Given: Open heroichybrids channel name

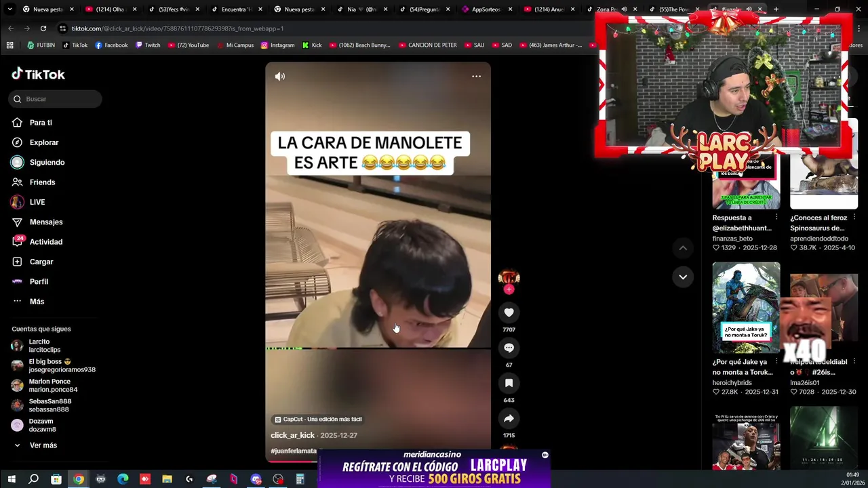Looking at the screenshot, I should point(732,383).
